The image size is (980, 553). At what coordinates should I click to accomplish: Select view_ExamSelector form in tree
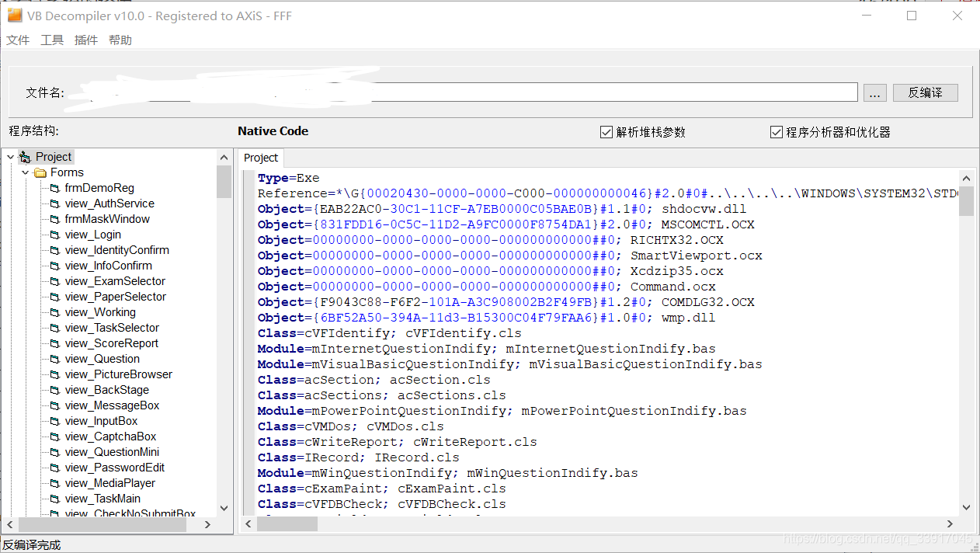(115, 281)
